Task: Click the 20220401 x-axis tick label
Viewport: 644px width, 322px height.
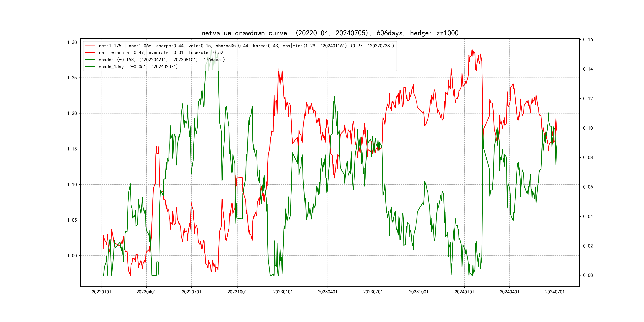Action: [146, 292]
